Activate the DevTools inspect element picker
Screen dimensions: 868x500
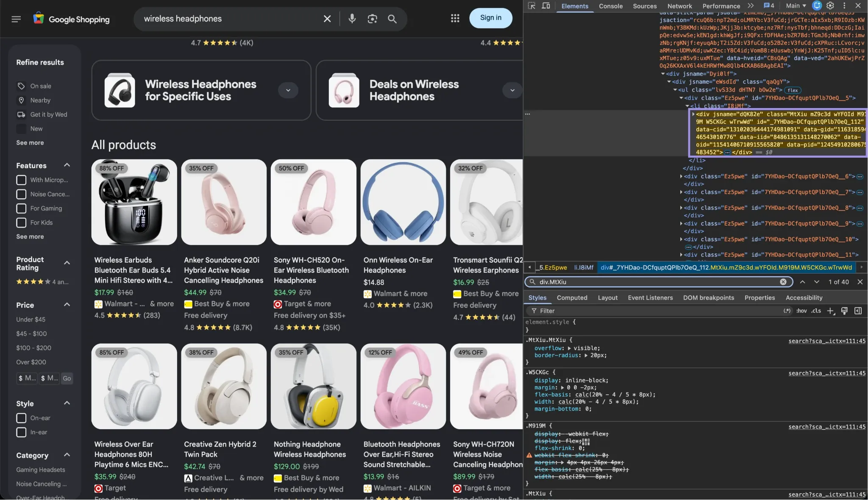[x=531, y=6]
